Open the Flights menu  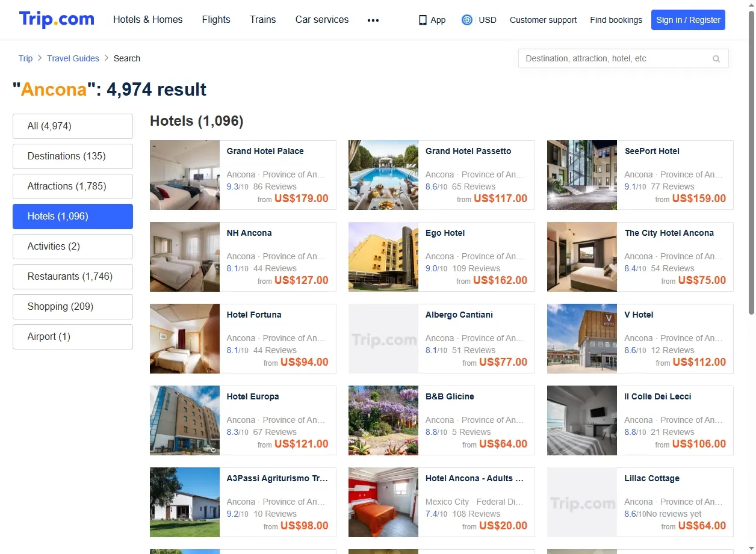tap(216, 20)
